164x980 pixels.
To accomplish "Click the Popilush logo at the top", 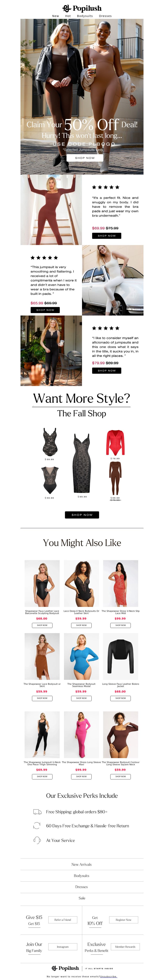I will click(82, 8).
